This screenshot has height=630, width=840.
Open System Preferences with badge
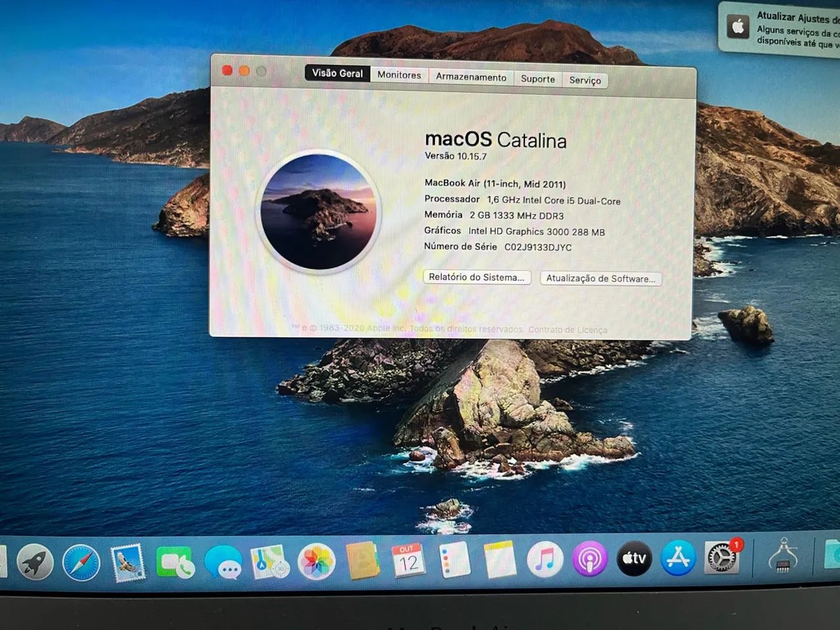point(723,557)
